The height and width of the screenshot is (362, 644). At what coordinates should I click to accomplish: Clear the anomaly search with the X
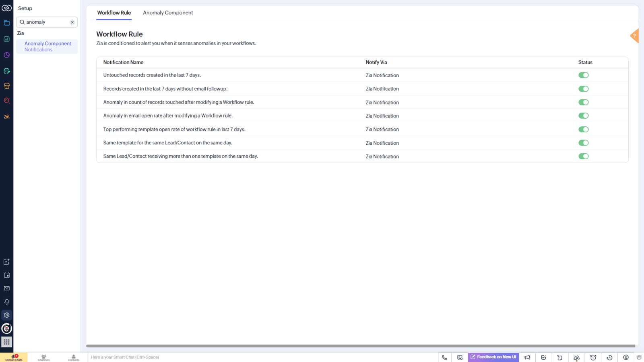point(72,22)
